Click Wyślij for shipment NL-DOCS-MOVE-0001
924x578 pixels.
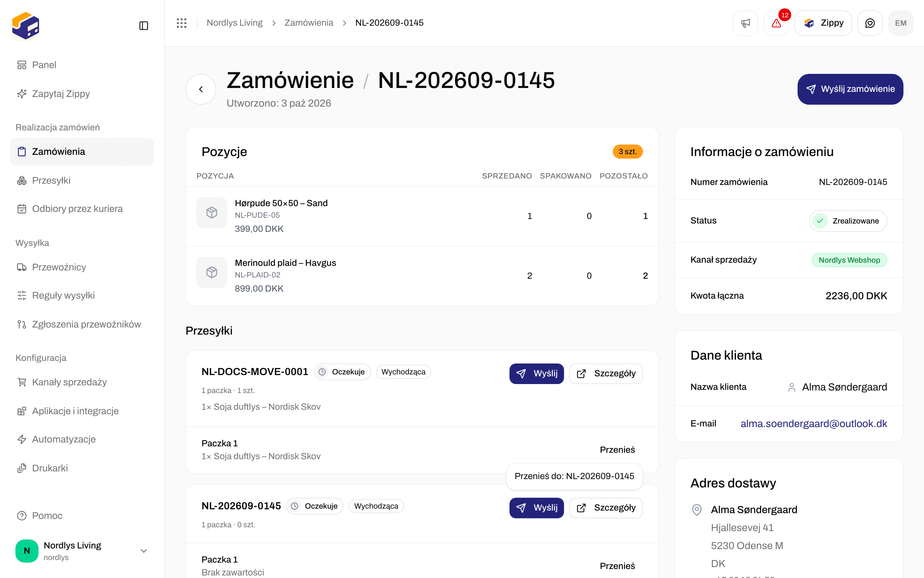pyautogui.click(x=536, y=373)
